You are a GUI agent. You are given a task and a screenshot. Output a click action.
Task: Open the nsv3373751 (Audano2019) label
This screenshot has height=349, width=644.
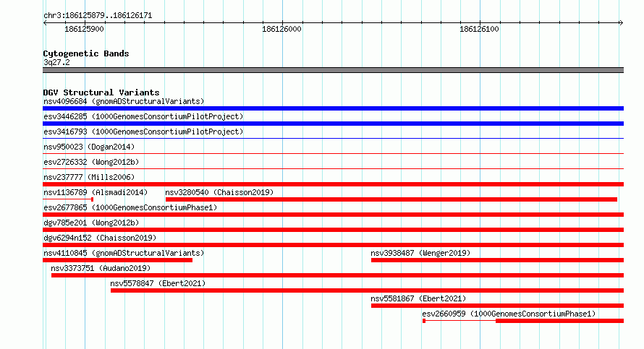tap(101, 268)
